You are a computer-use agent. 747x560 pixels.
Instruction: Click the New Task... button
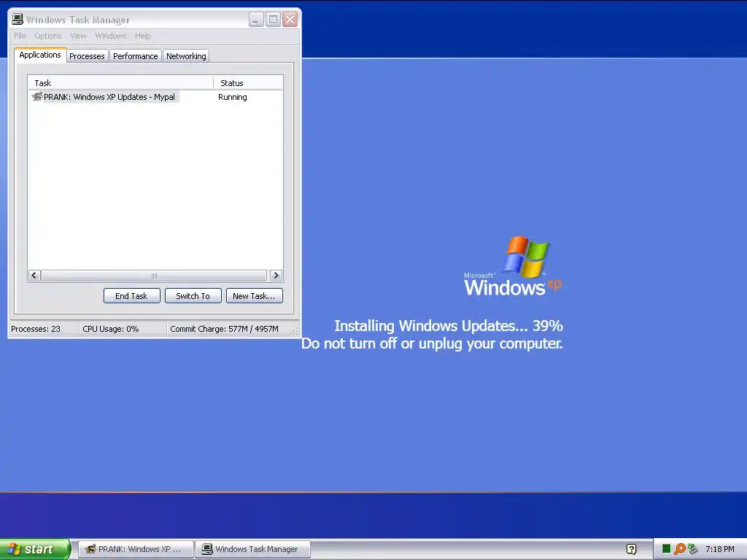click(x=255, y=296)
